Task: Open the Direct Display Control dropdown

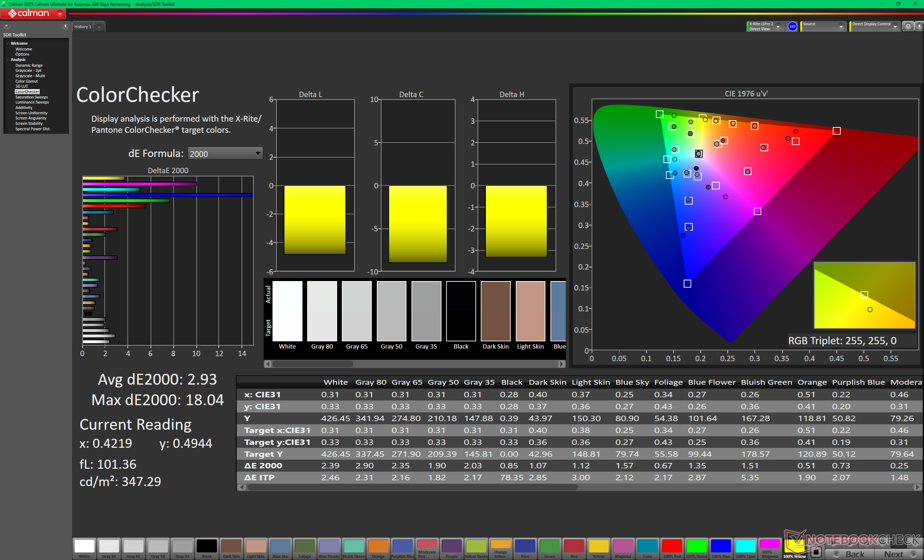Action: 895,27
